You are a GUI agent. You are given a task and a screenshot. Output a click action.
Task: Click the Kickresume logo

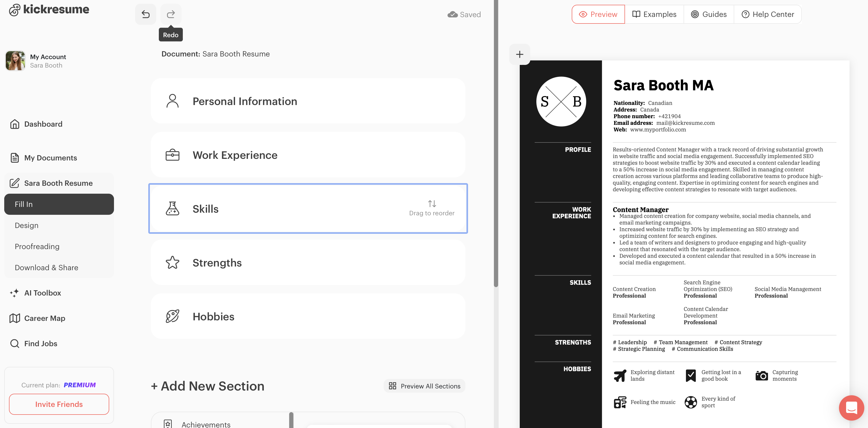49,9
